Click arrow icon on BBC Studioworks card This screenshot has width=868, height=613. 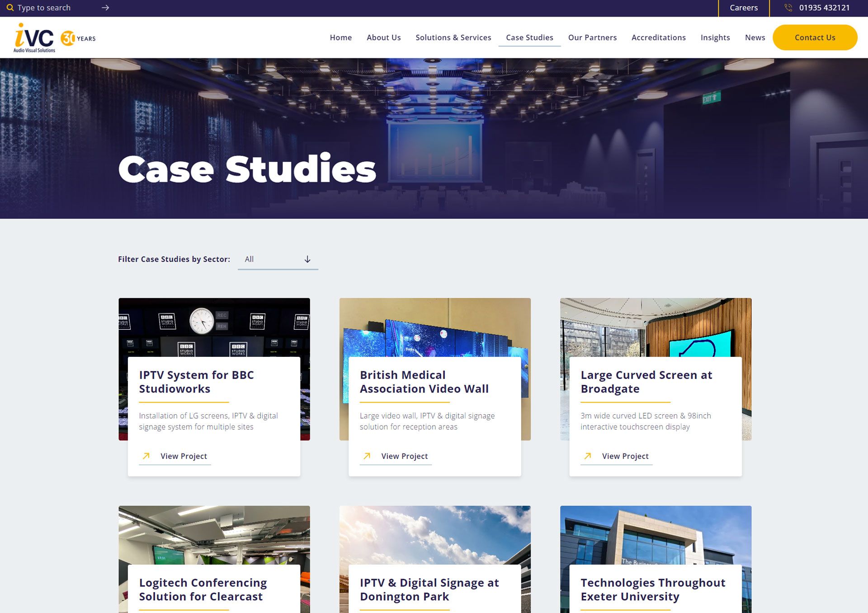tap(146, 456)
